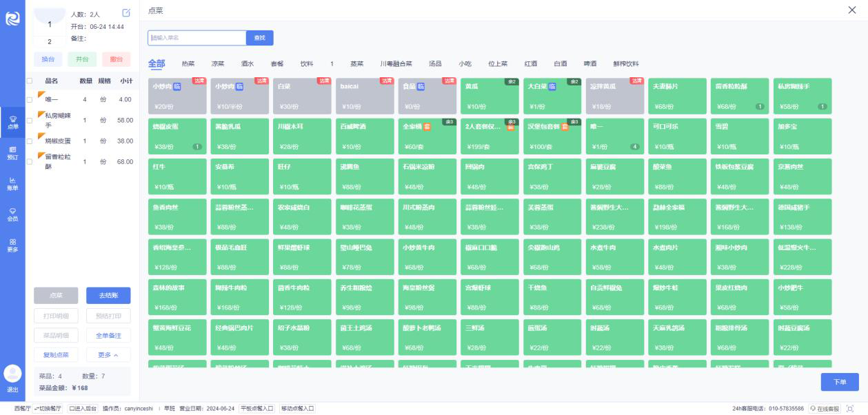This screenshot has height=415, width=868.
Task: Open the 预订 reservation sidebar icon
Action: pos(12,153)
